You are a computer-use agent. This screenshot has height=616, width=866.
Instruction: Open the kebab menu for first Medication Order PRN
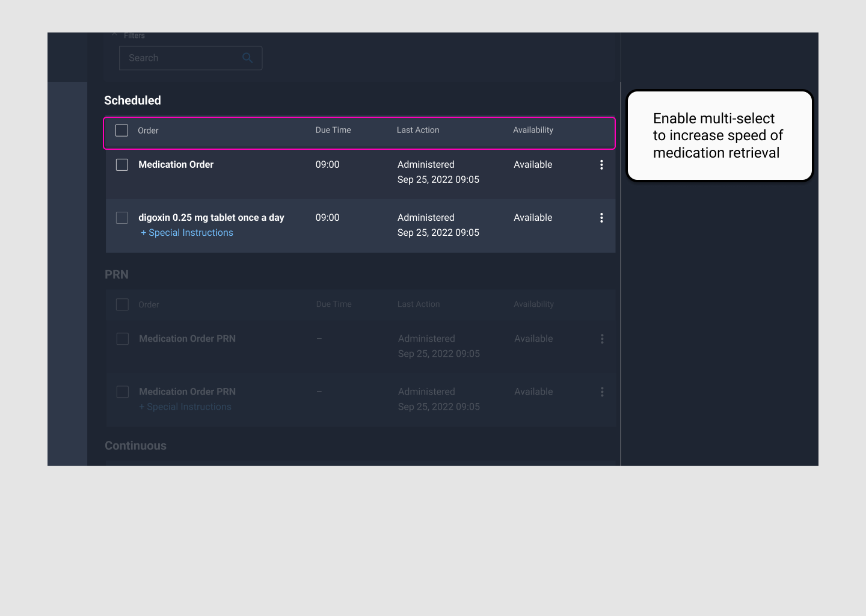coord(602,339)
